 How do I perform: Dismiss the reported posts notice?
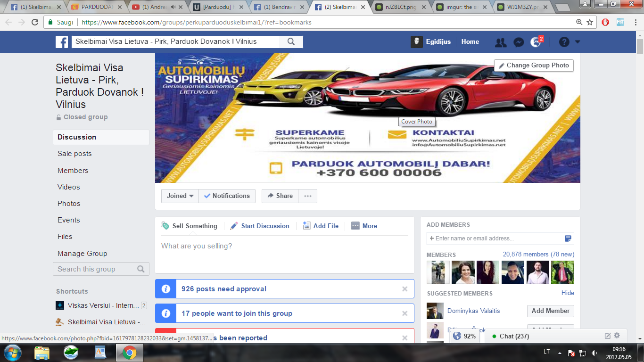pyautogui.click(x=405, y=338)
